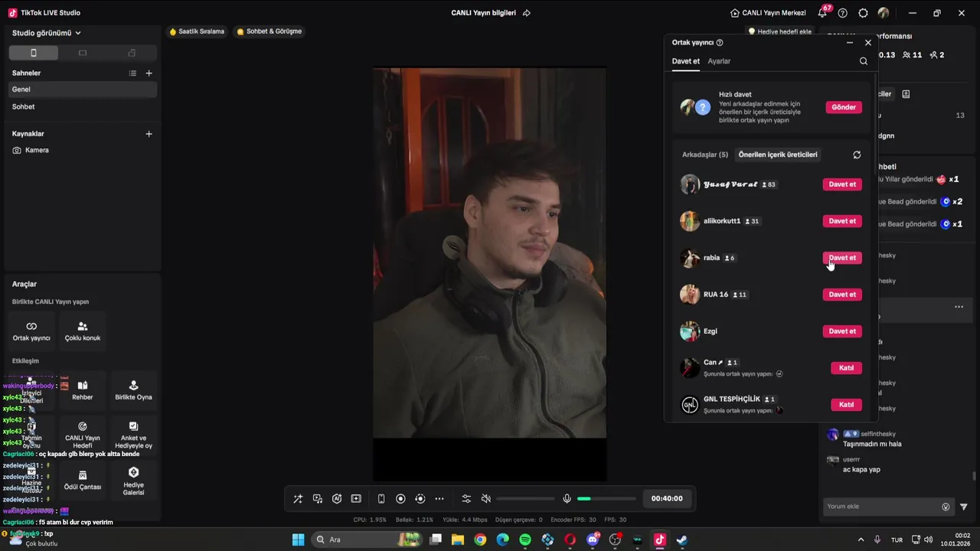Mute the microphone
The height and width of the screenshot is (551, 980).
point(567,499)
